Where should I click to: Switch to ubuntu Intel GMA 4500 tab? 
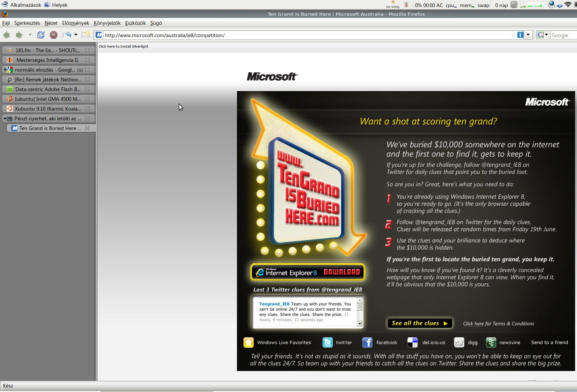pos(48,99)
